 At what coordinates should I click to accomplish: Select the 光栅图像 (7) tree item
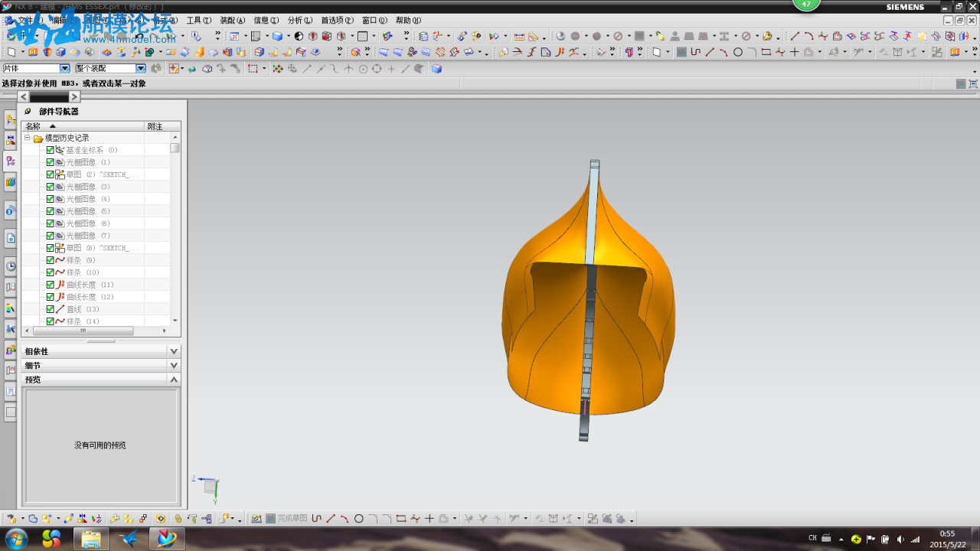pos(88,236)
